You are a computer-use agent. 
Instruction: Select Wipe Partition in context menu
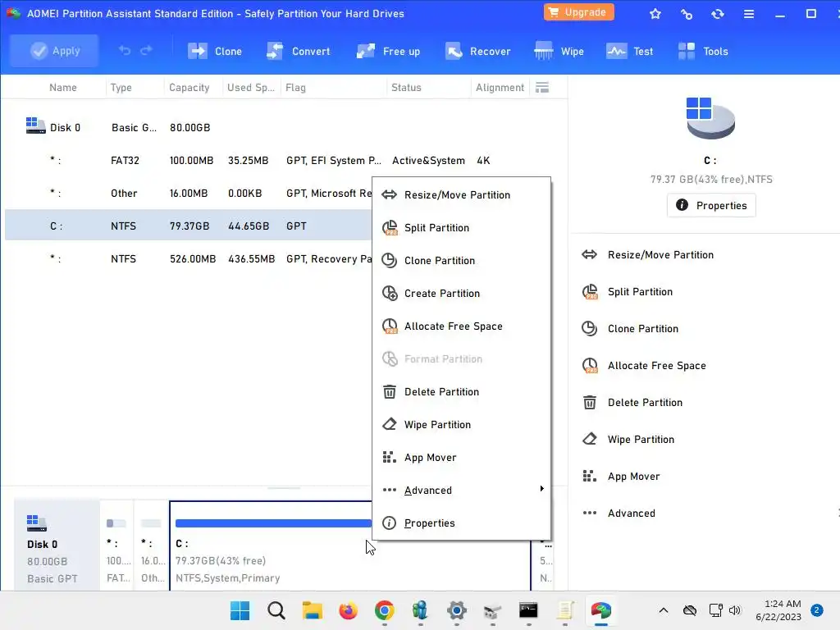461,425
